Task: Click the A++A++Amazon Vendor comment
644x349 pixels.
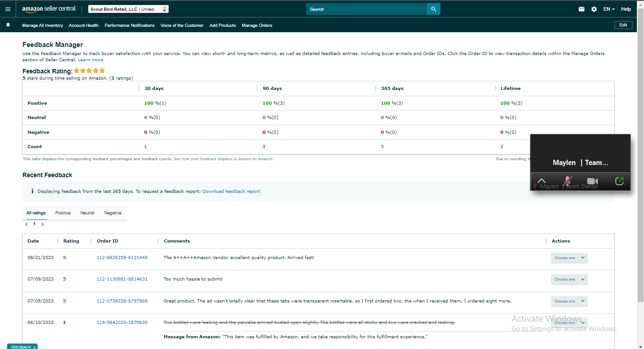Action: tap(239, 258)
